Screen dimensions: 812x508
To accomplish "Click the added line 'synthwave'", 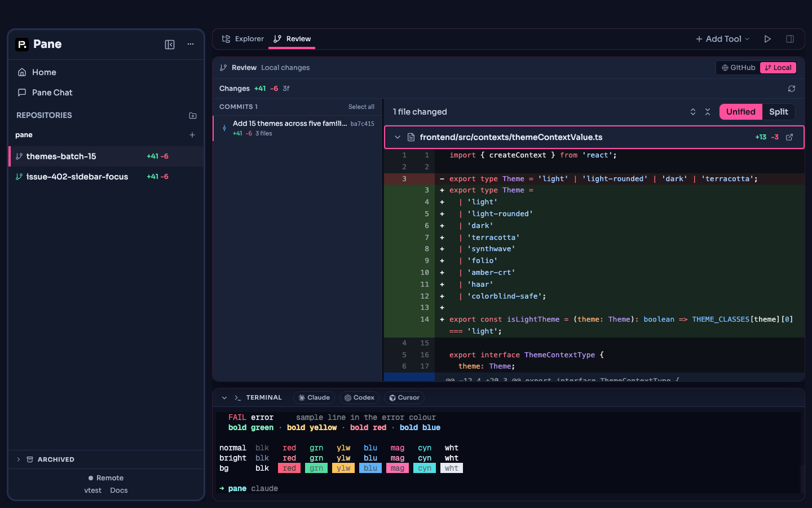I will 594,249.
